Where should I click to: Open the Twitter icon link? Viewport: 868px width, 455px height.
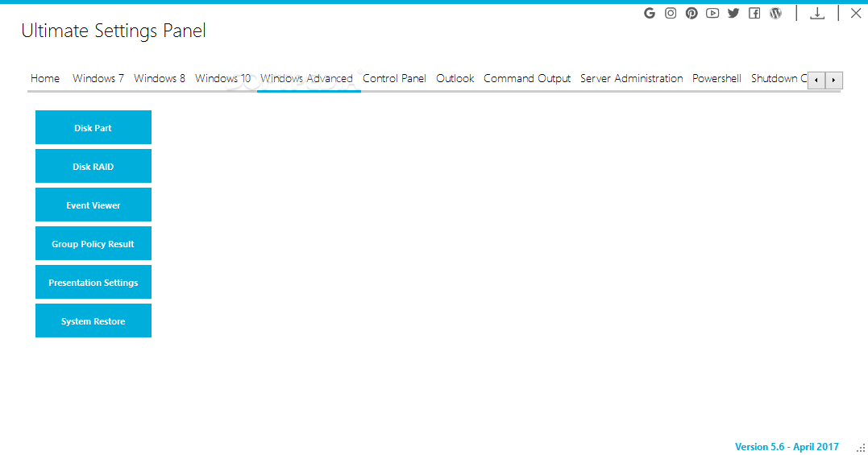733,13
